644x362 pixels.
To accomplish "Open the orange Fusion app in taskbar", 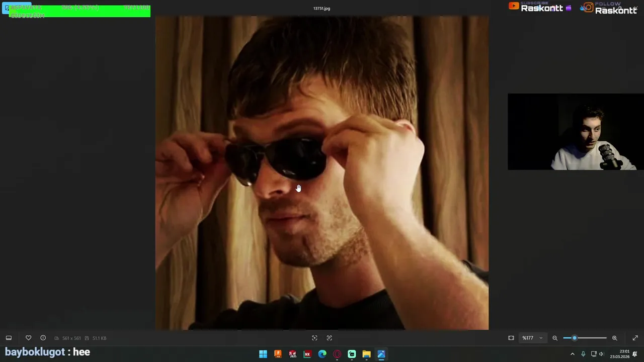I will coord(278,354).
